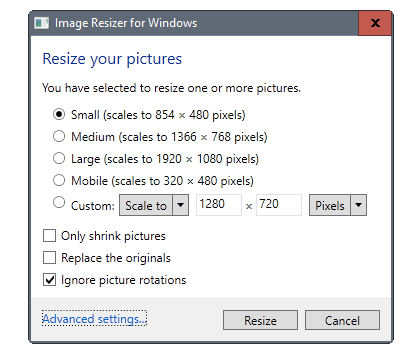The image size is (413, 364).
Task: Click the Resize button
Action: [x=260, y=320]
